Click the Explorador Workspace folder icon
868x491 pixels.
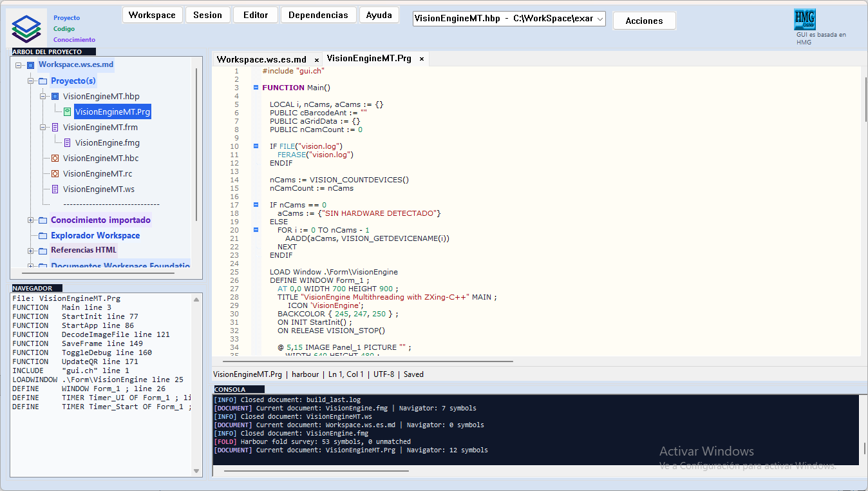42,236
